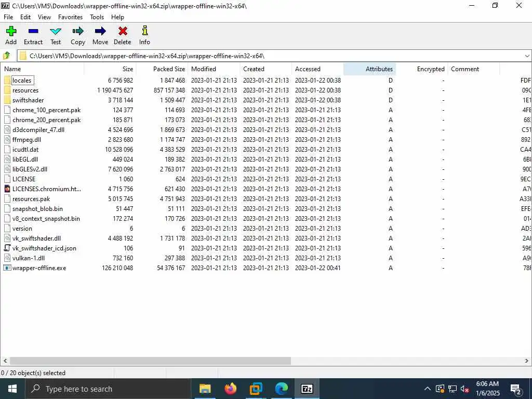
Task: Select the vk_swiftshader.dll file name
Action: [37, 238]
